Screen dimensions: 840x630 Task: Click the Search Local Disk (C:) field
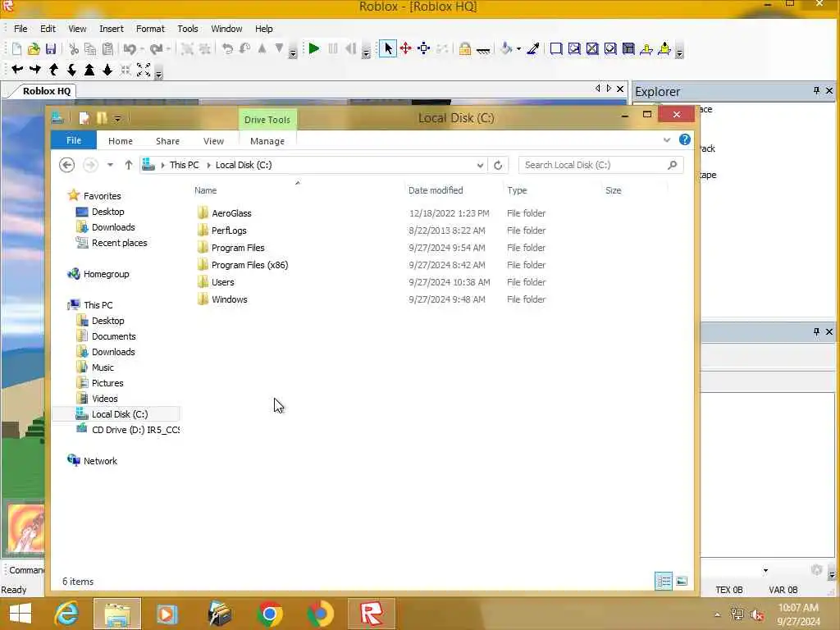pos(600,165)
